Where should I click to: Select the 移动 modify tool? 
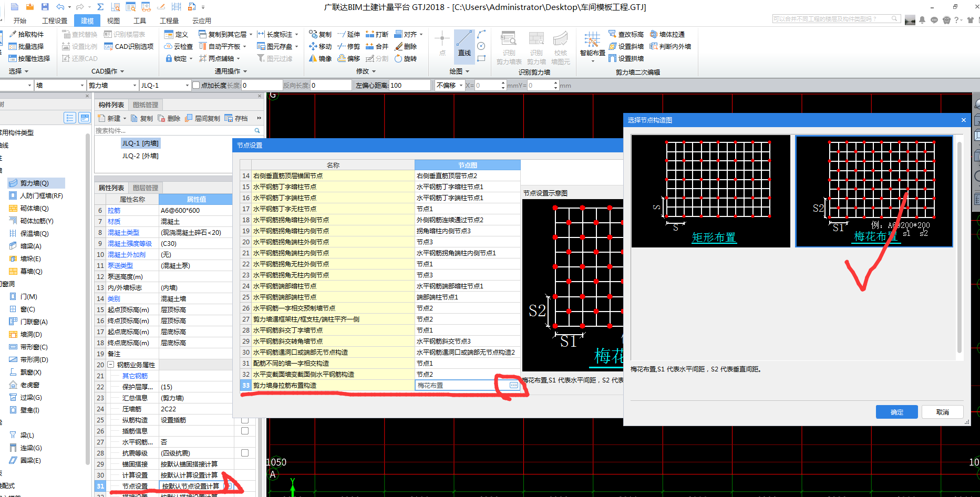pyautogui.click(x=320, y=46)
